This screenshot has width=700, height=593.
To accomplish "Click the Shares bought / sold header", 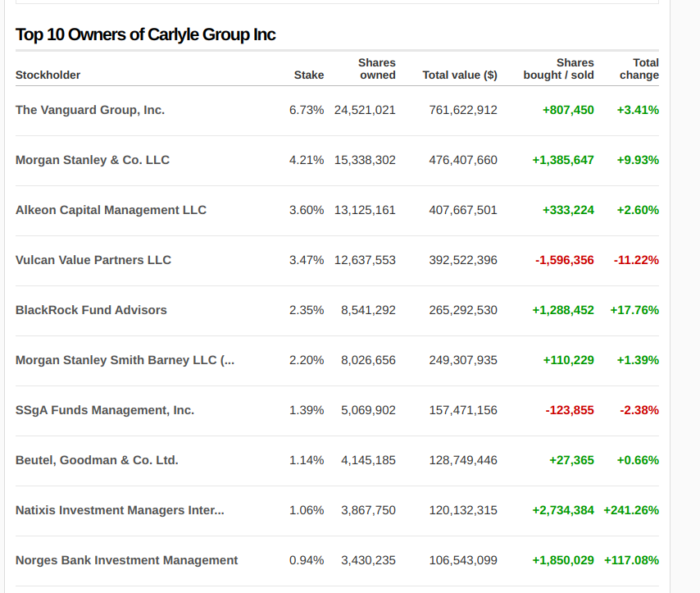I will tap(558, 69).
